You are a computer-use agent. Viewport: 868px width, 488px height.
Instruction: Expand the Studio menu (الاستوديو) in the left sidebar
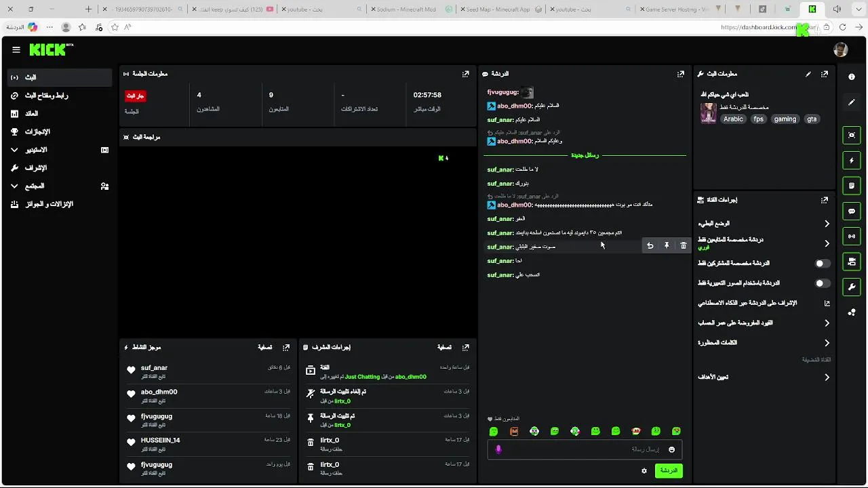coord(60,150)
